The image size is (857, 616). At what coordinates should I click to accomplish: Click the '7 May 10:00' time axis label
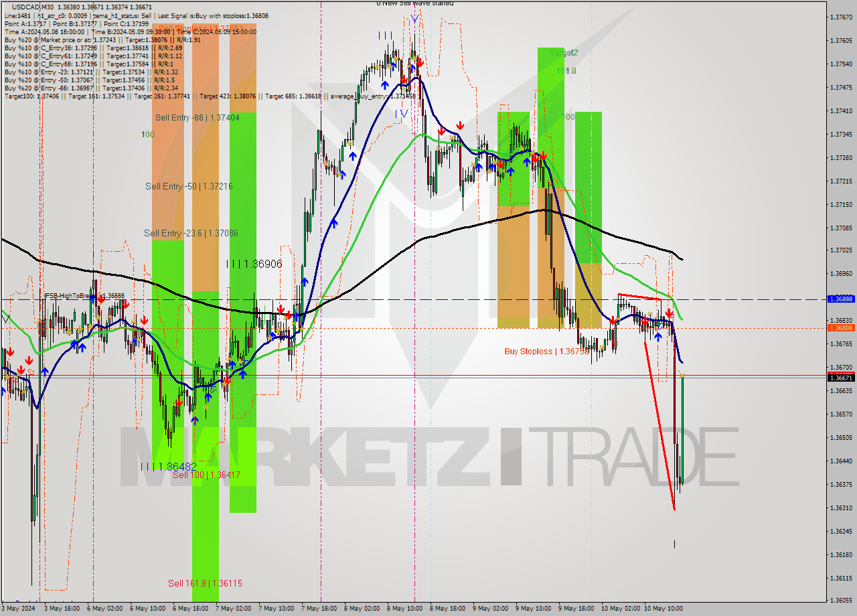[x=275, y=609]
